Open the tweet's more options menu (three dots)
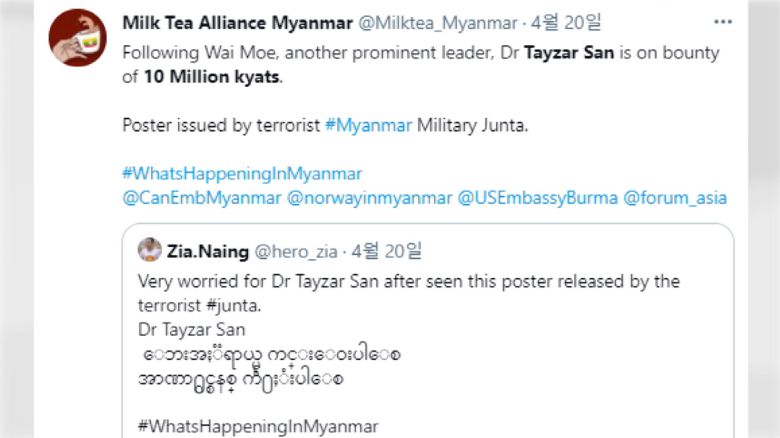 click(722, 21)
